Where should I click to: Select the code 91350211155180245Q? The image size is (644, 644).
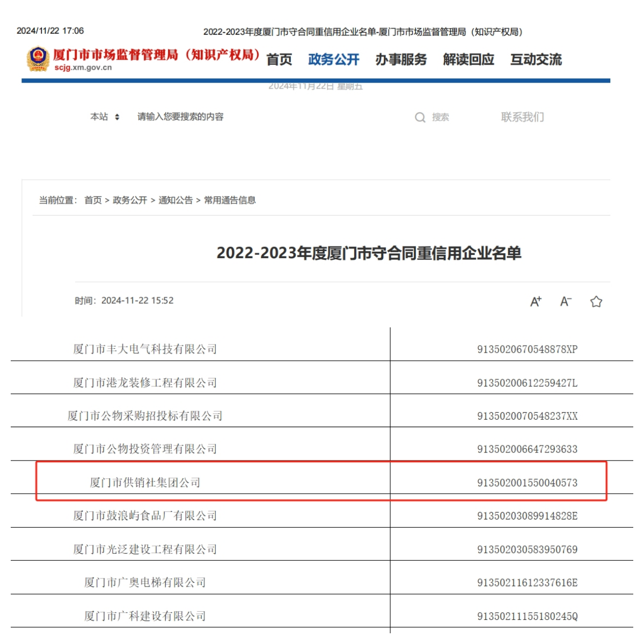click(x=528, y=617)
